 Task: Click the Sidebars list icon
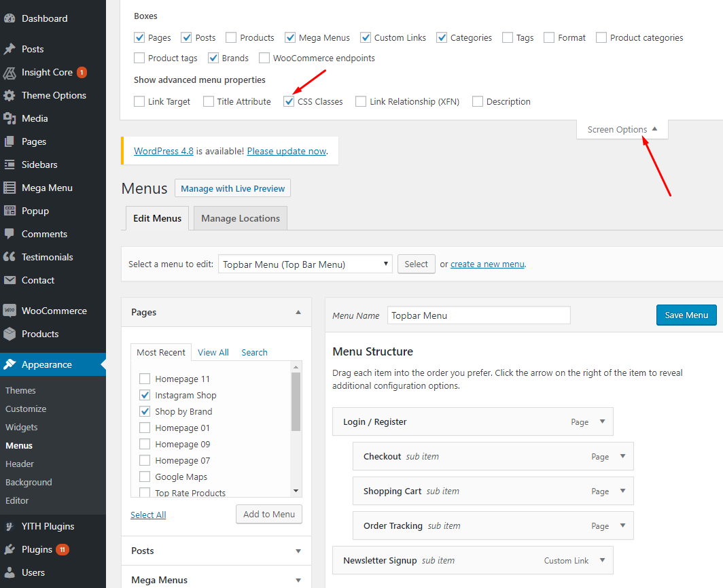pos(10,165)
